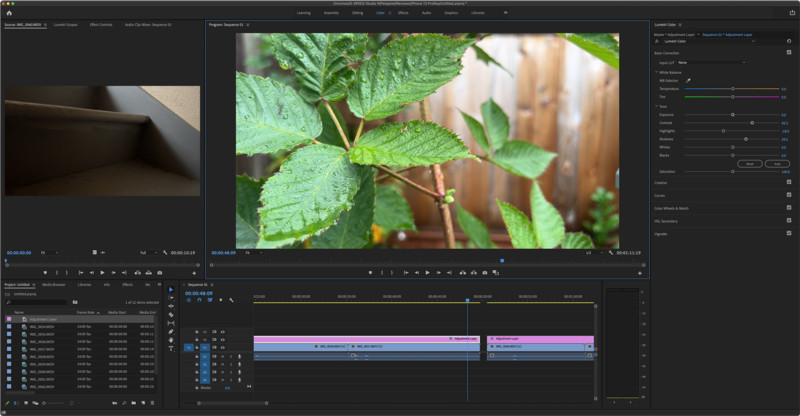Open the Input LUT dropdown
Viewport: 800px width, 416px height.
[x=712, y=62]
